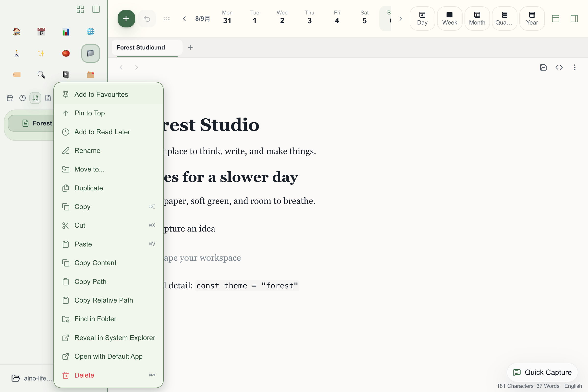Screen dimensions: 588x392
Task: Select the highlighted folder files icon
Action: click(90, 53)
